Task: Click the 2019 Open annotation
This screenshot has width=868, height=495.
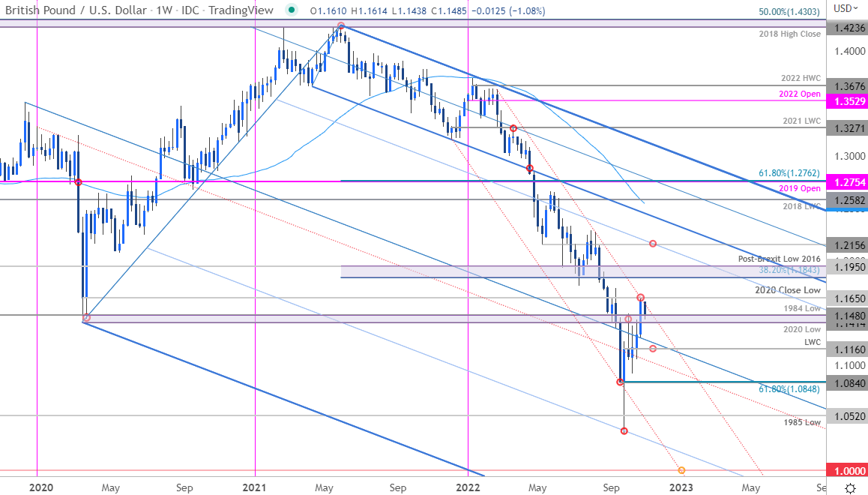Action: point(800,188)
